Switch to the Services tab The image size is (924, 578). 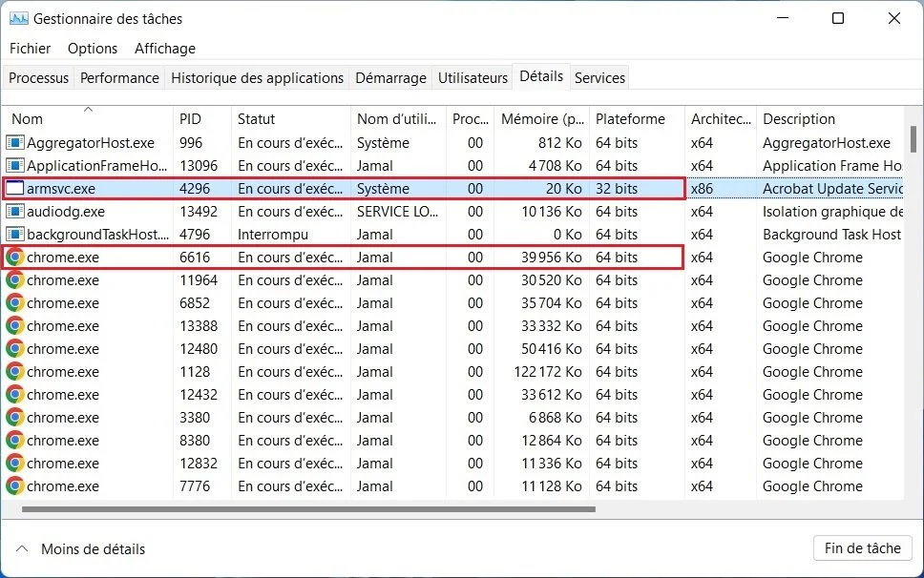(599, 77)
